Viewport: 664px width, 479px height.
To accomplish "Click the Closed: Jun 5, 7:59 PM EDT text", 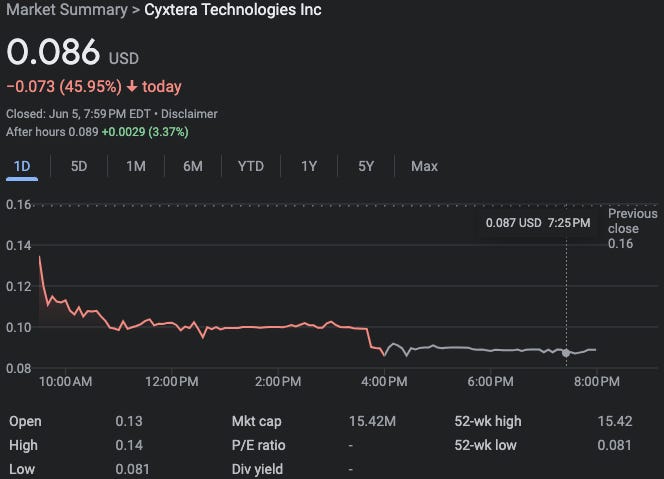I will point(78,114).
